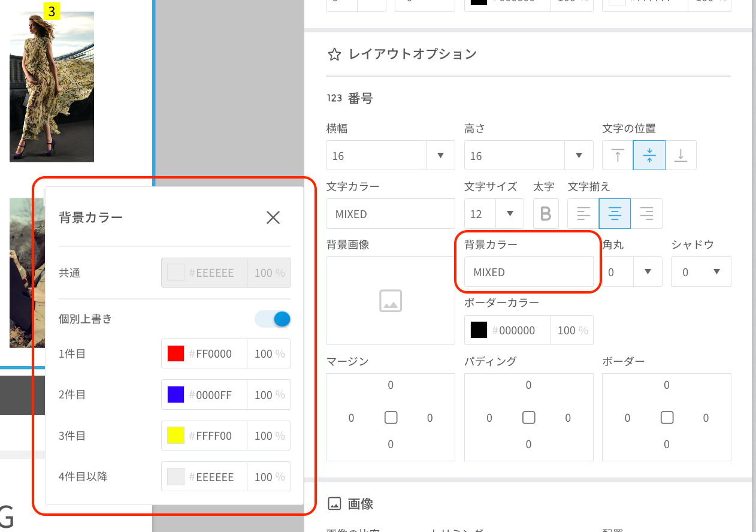Click the パディング link-sides center square

coord(528,418)
